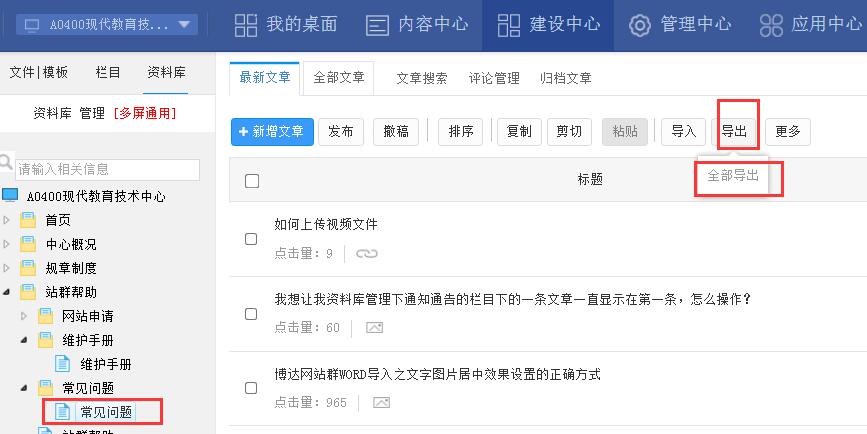
Task: Expand the 中心概况 tree node
Action: point(7,244)
